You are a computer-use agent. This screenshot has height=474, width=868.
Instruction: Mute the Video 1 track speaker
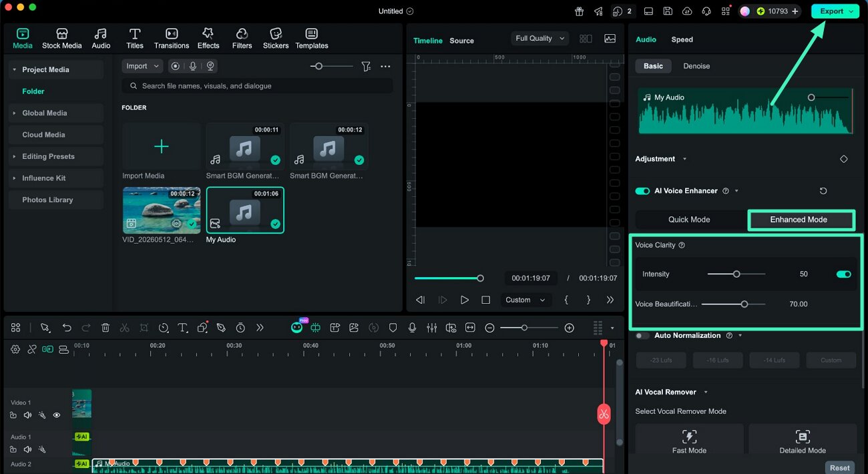click(27, 415)
